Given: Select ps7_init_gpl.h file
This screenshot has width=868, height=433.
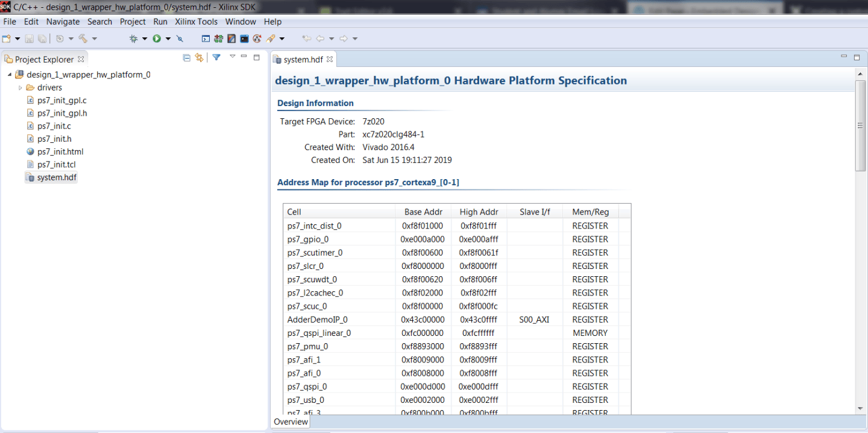Looking at the screenshot, I should point(61,113).
